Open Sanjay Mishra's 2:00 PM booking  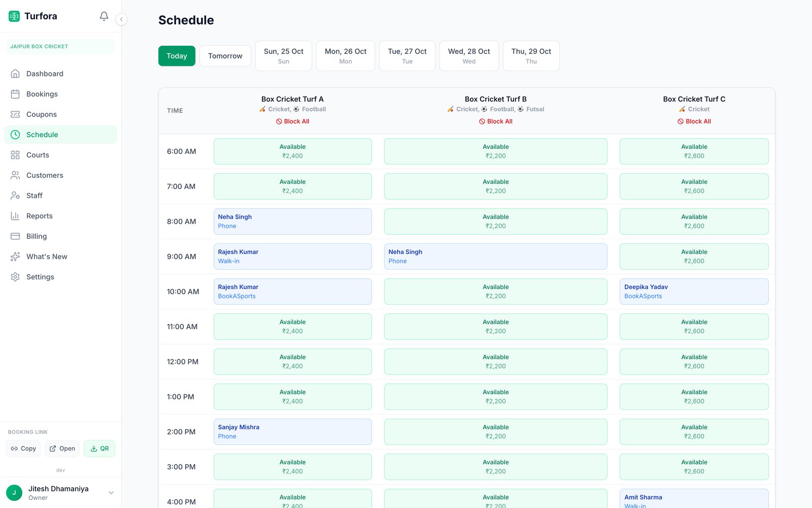[x=292, y=432]
